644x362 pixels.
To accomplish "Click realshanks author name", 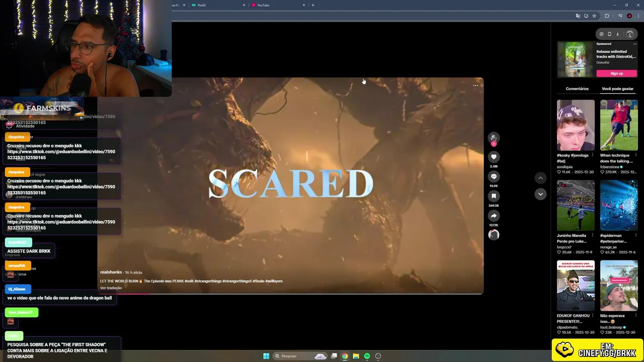I will (x=111, y=272).
